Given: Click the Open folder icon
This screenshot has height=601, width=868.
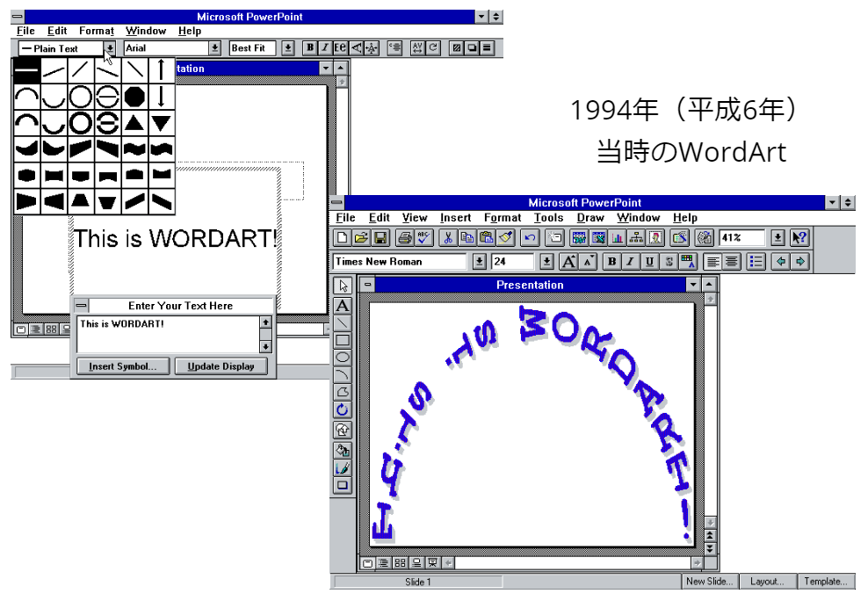Looking at the screenshot, I should click(x=361, y=238).
